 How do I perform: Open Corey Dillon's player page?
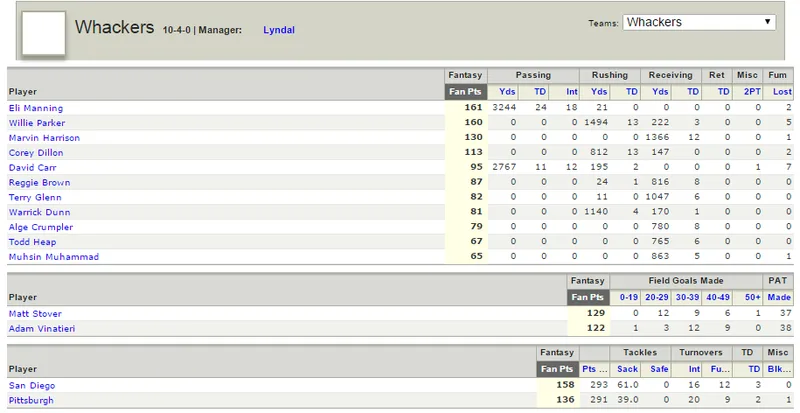click(x=36, y=153)
